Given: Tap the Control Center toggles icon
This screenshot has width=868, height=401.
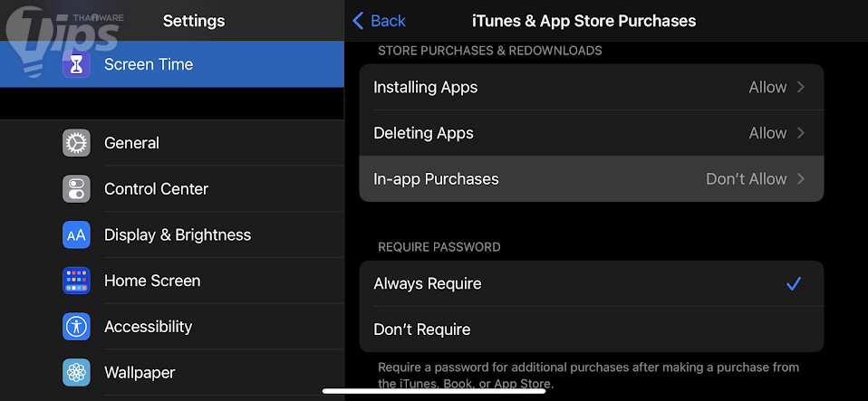Looking at the screenshot, I should pos(76,189).
